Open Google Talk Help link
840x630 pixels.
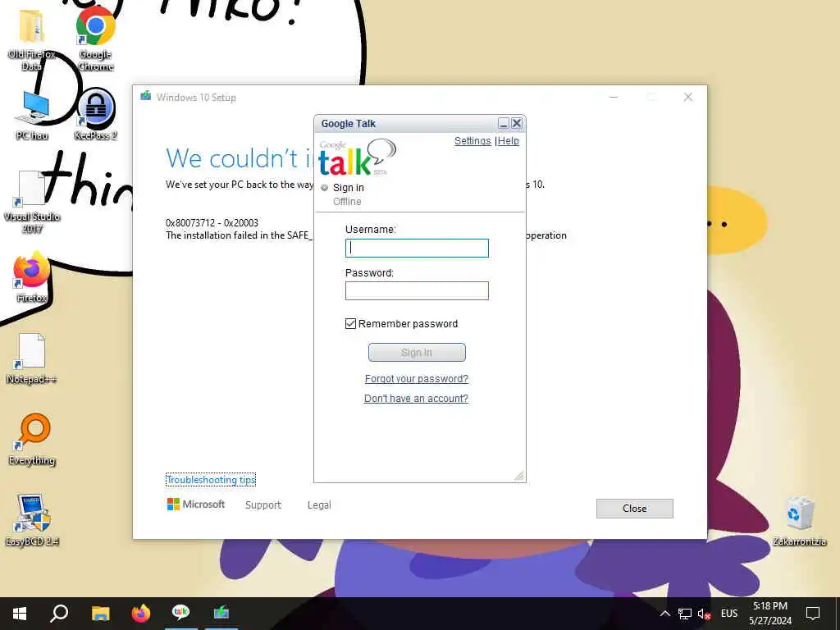pos(509,141)
